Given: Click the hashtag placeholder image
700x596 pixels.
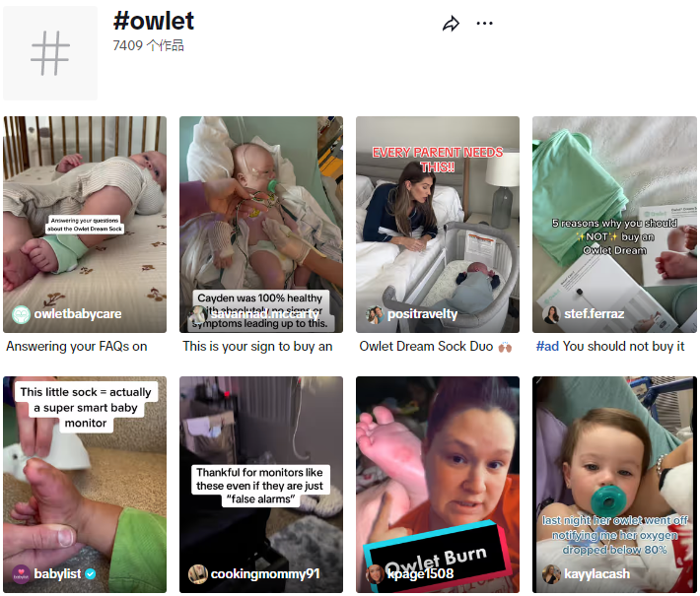Looking at the screenshot, I should [50, 52].
